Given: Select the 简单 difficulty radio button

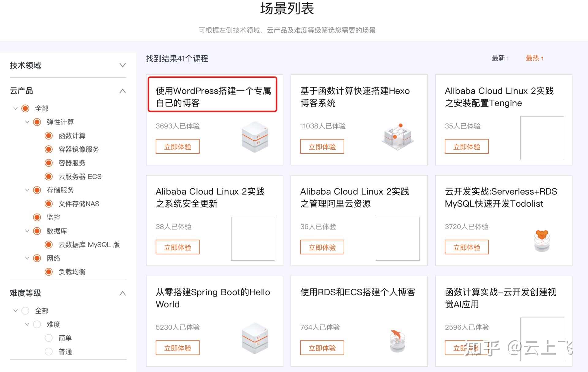Looking at the screenshot, I should coord(49,338).
